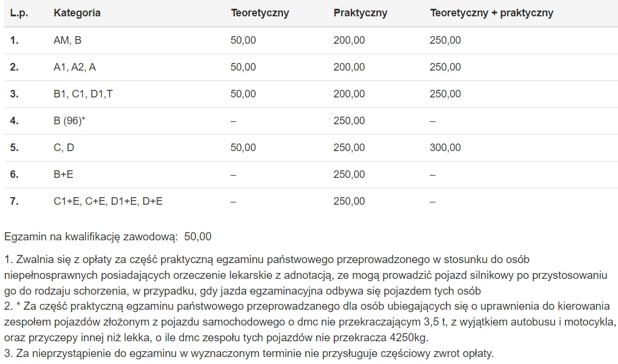
Task: Click the Praktyczny column header
Action: [360, 13]
